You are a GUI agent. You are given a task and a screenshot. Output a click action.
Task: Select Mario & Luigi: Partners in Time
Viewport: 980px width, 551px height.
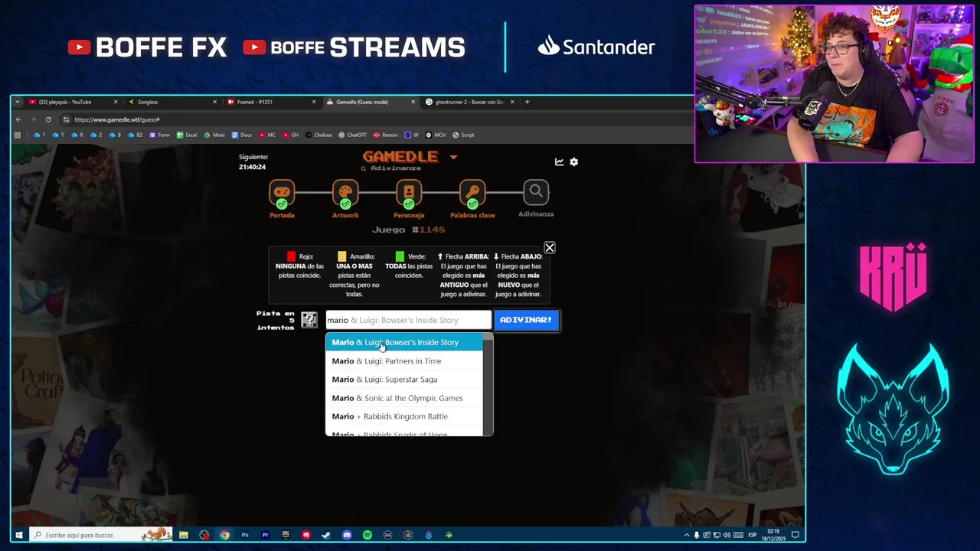pos(404,360)
